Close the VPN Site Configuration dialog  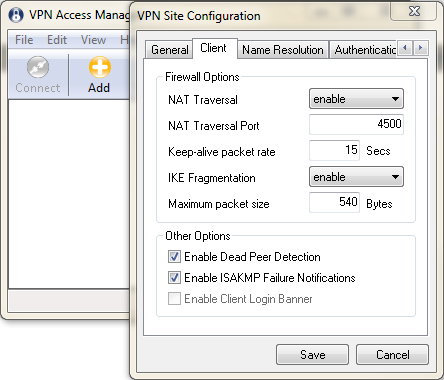coord(414,11)
